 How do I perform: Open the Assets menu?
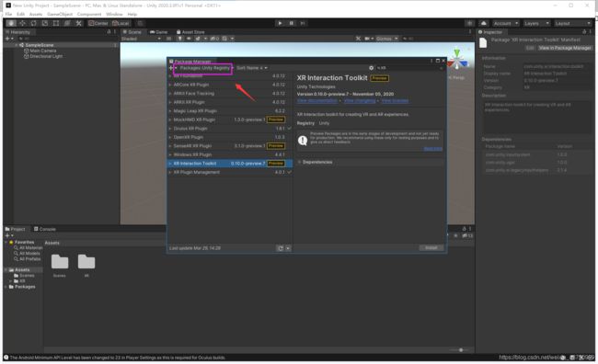coord(36,14)
